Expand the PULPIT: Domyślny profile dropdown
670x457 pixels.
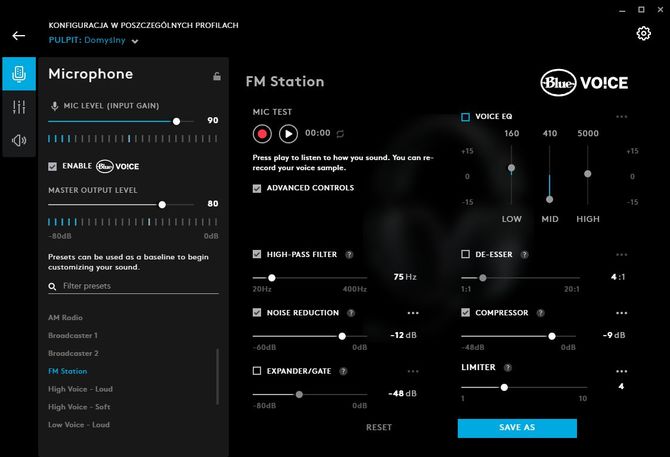coord(135,41)
